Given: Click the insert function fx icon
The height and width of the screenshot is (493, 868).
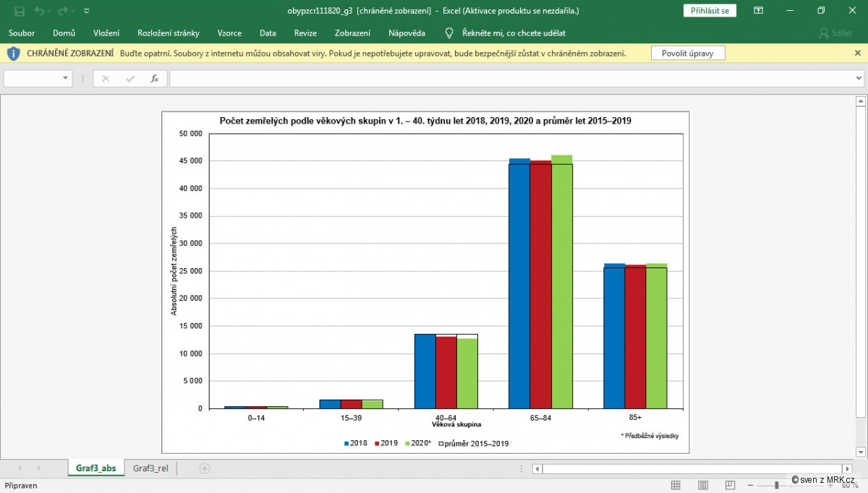Looking at the screenshot, I should 154,79.
